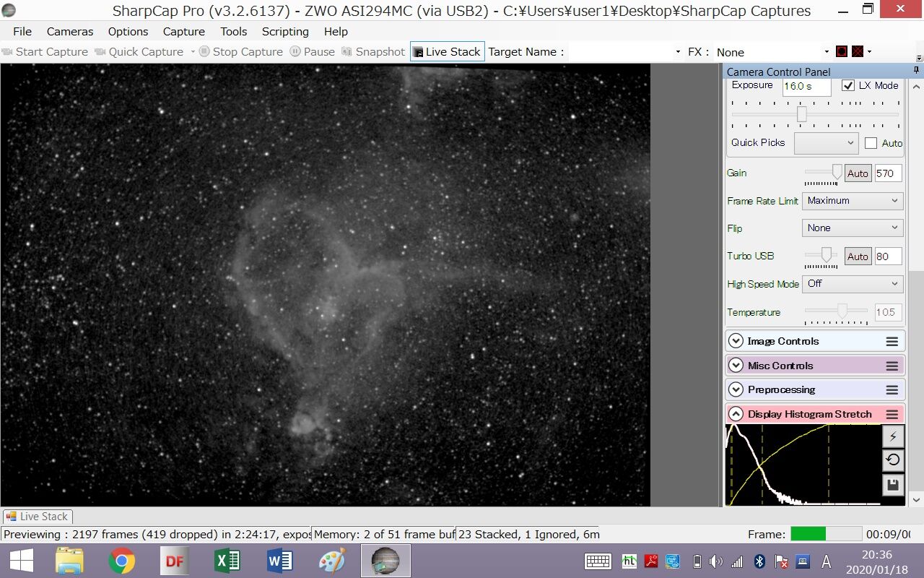Click the Snapshot toolbar icon
The height and width of the screenshot is (578, 924).
(x=346, y=51)
